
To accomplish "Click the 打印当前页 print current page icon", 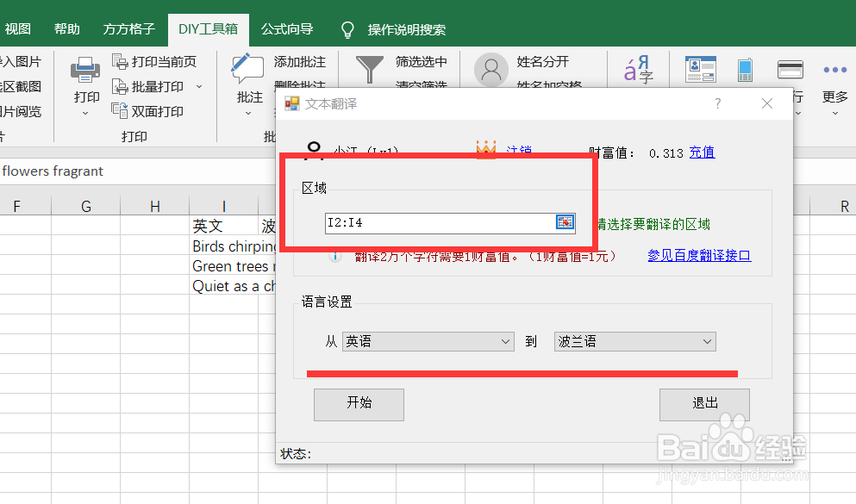I will coord(120,61).
